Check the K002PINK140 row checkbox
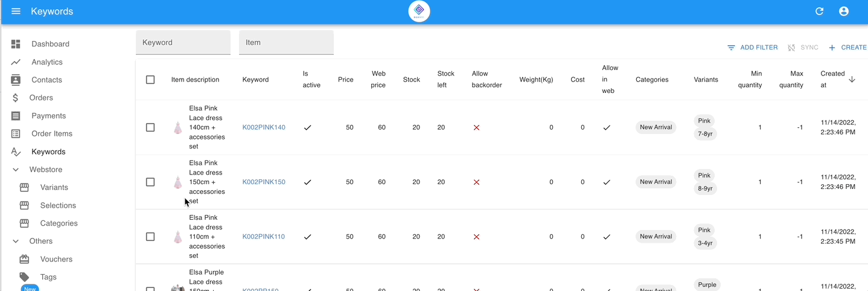This screenshot has height=291, width=868. [x=150, y=127]
